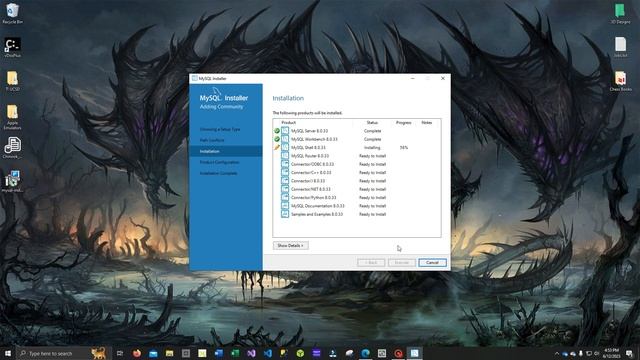Click the Samples and Examples product icon
Screen dimensions: 640x360
click(x=285, y=214)
